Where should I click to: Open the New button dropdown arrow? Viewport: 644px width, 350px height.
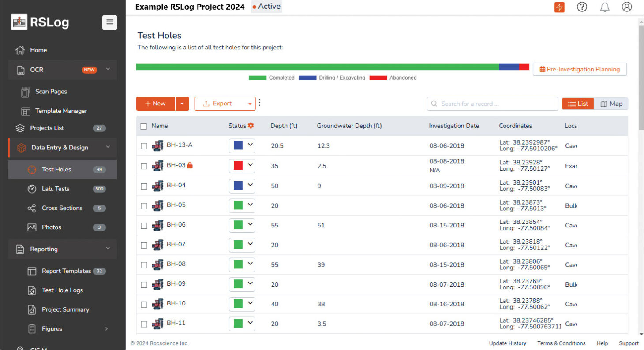coord(182,104)
